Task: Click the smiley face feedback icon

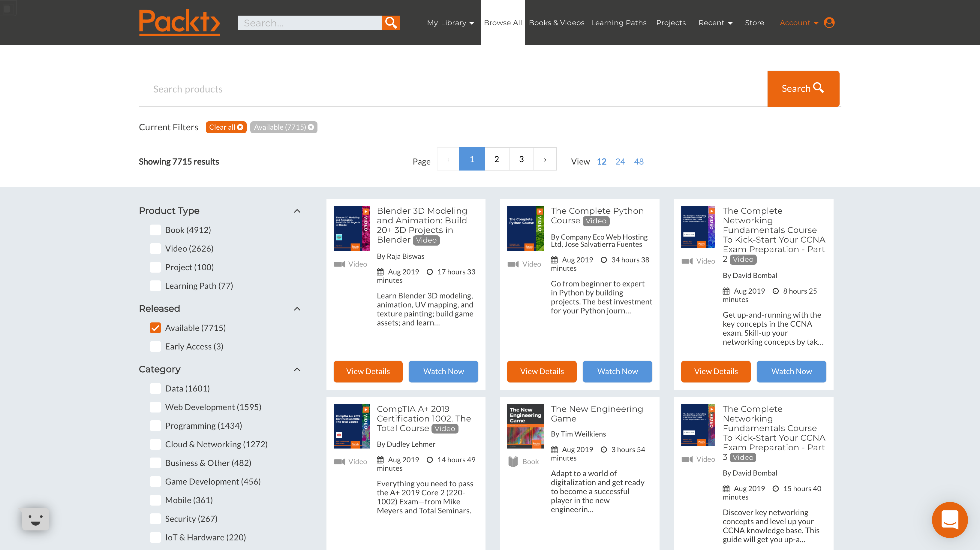Action: point(35,519)
